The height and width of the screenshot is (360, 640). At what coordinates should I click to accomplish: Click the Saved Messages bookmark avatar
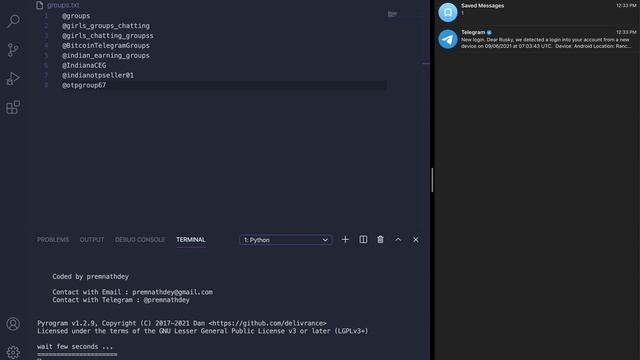pos(448,12)
